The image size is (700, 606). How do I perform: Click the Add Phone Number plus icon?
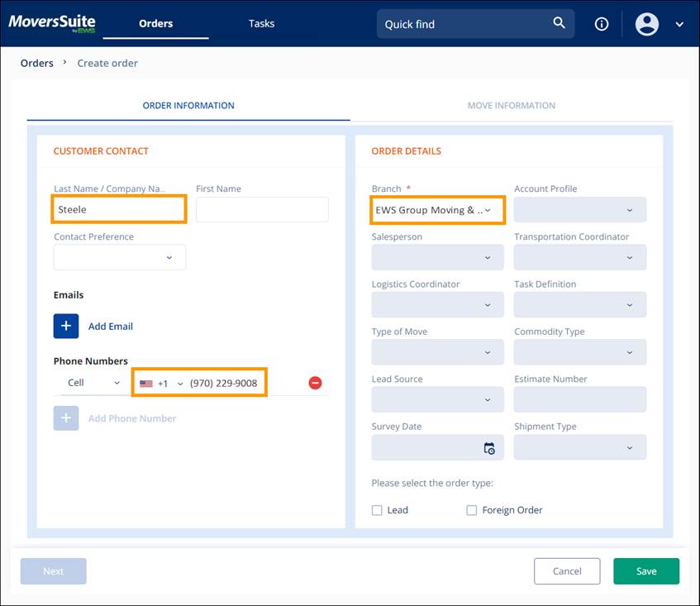coord(65,418)
